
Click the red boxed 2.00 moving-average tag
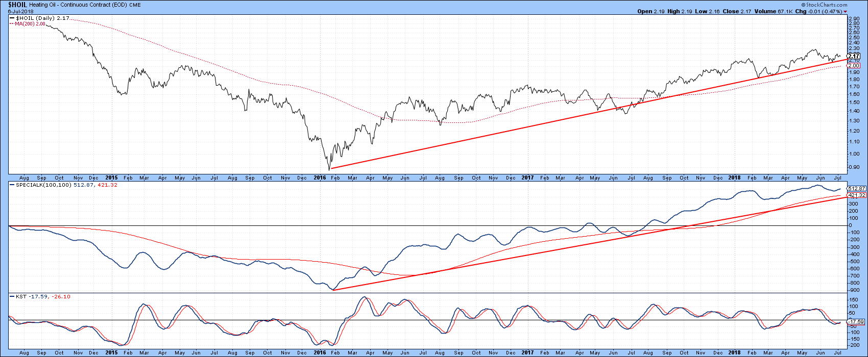(x=854, y=65)
